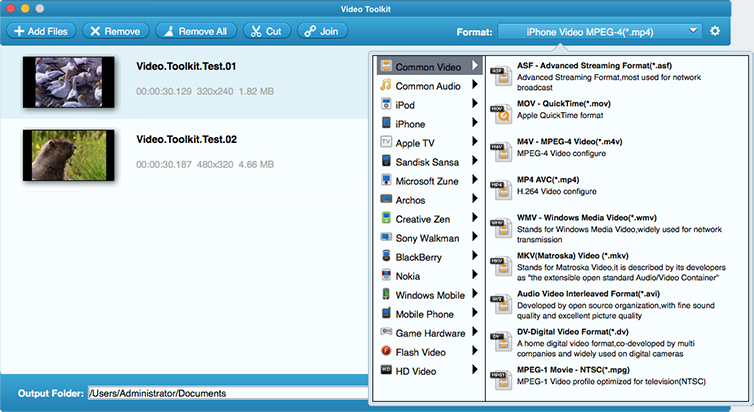Click the BlackBerry device icon
The width and height of the screenshot is (754, 412).
tap(386, 256)
